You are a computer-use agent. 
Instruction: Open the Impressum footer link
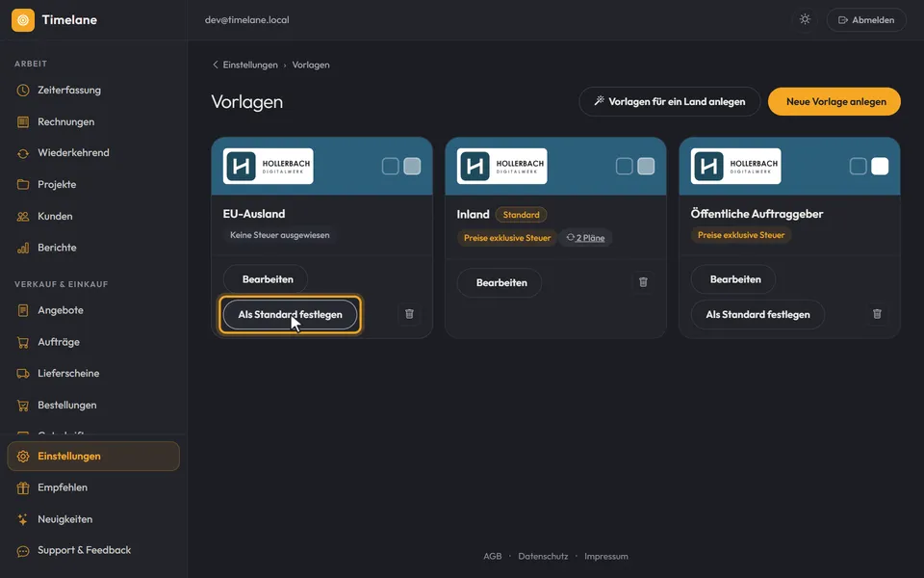[x=606, y=556]
